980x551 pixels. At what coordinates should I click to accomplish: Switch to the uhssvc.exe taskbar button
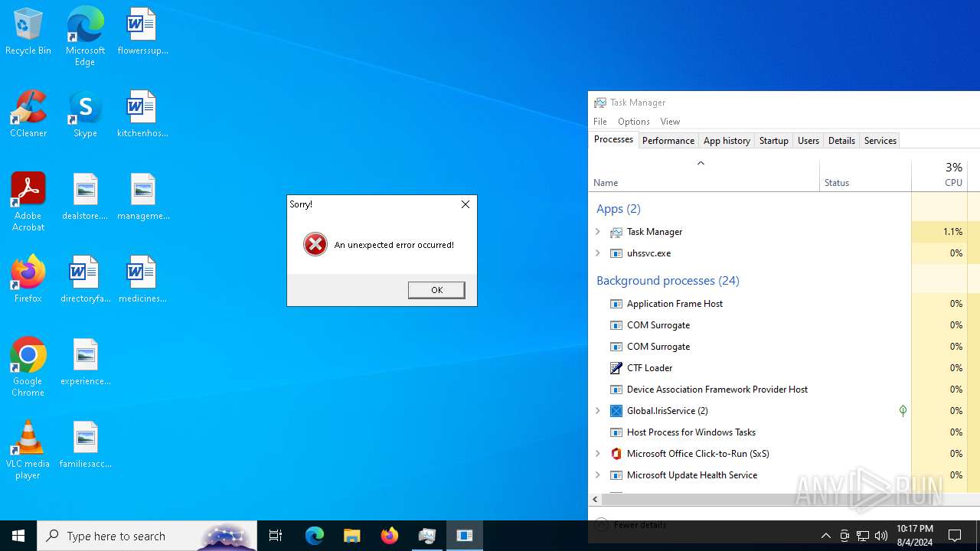coord(465,536)
